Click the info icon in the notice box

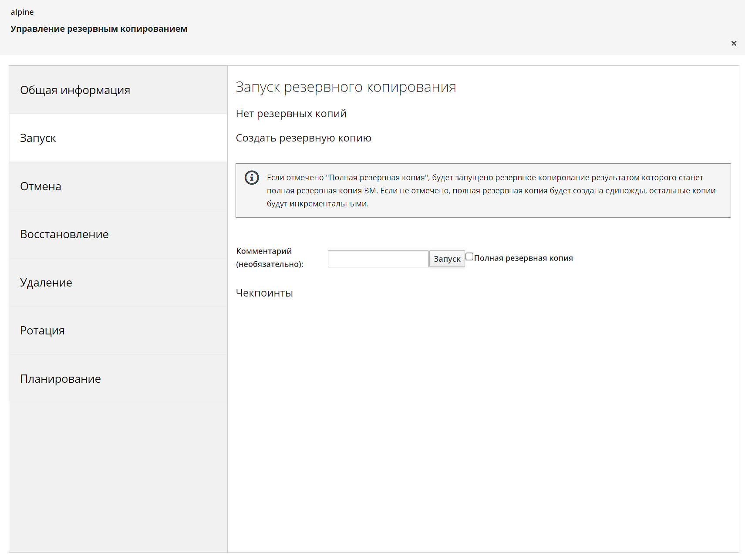click(252, 178)
